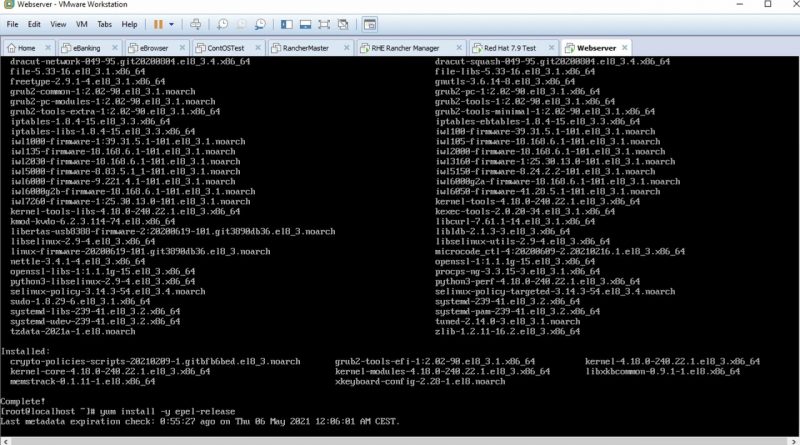Click 'Last metadata expiration check' line
The image size is (800, 445).
coord(200,422)
